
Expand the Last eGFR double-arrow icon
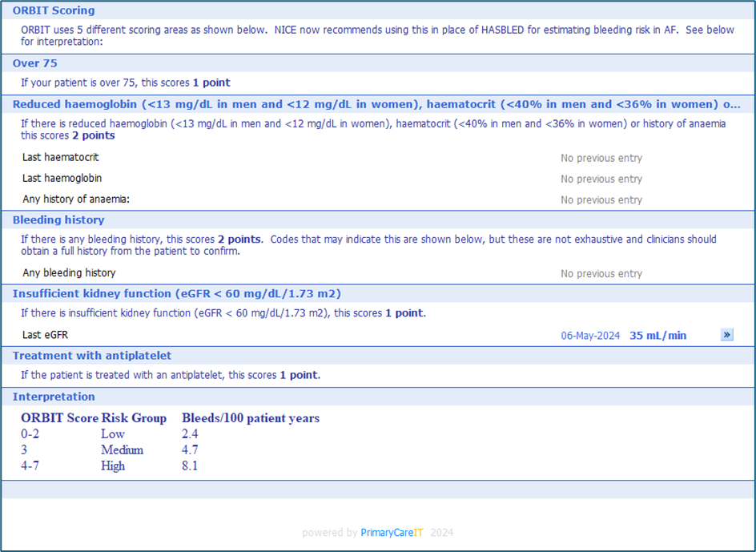726,335
